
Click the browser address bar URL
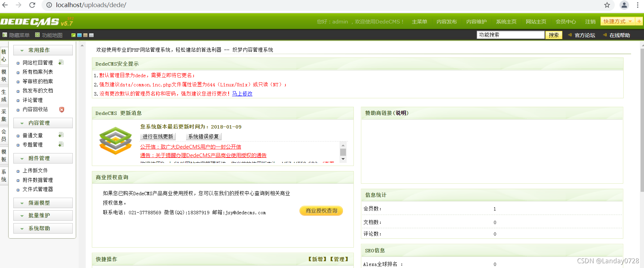(91, 5)
